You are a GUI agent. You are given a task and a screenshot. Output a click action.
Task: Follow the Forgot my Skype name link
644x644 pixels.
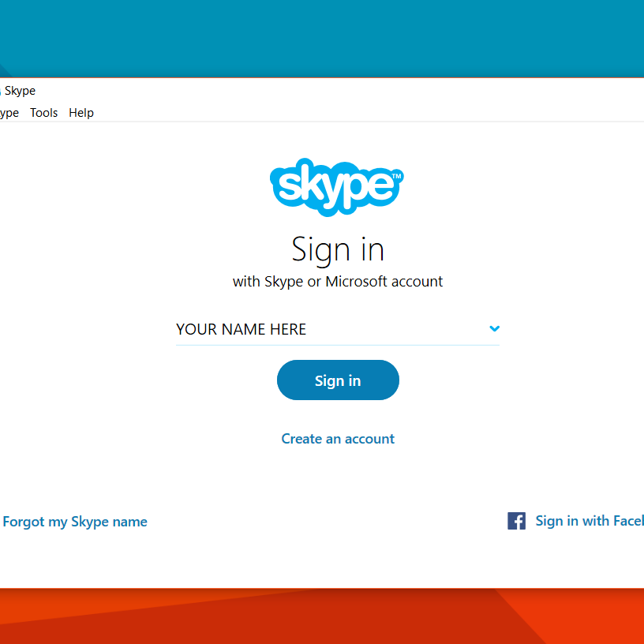(x=75, y=522)
